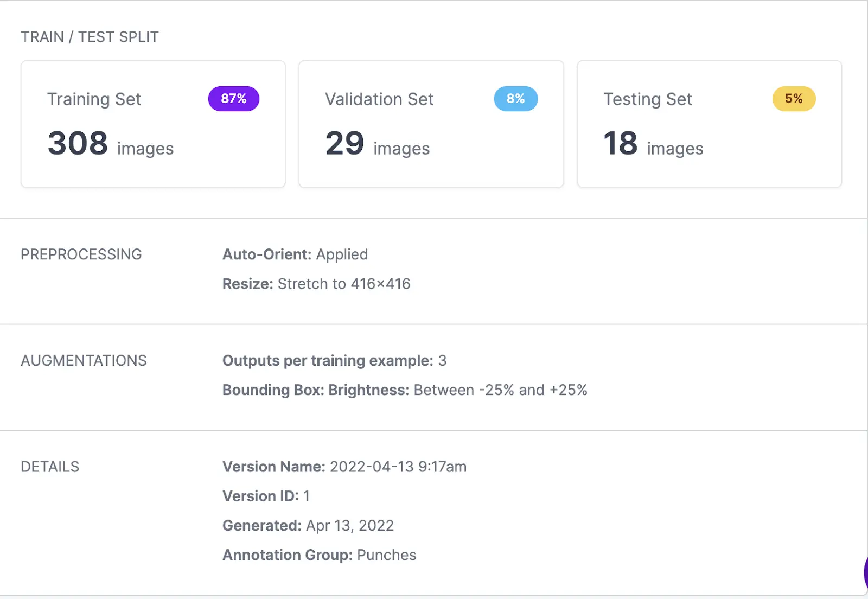868x599 pixels.
Task: Click the purple 87% training badge
Action: 233,99
